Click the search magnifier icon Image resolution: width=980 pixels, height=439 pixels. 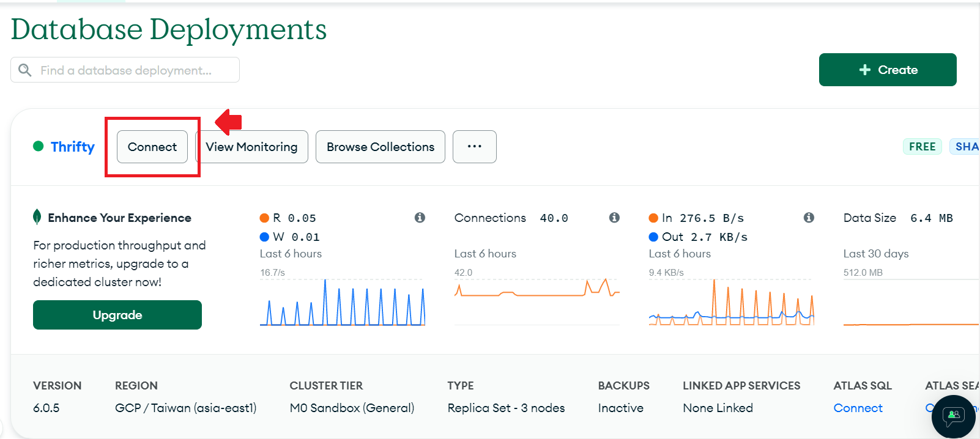[x=25, y=70]
